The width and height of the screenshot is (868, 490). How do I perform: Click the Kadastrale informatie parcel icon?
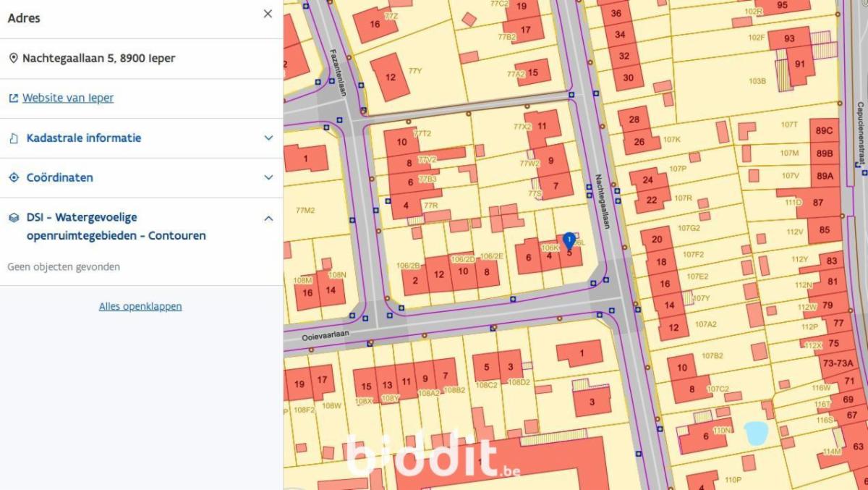pyautogui.click(x=13, y=138)
